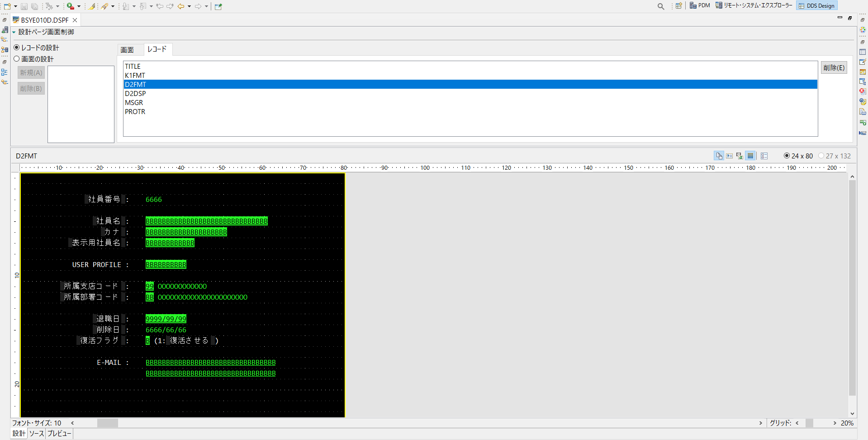Click the 新規(A) button
868x440 pixels.
(x=31, y=72)
